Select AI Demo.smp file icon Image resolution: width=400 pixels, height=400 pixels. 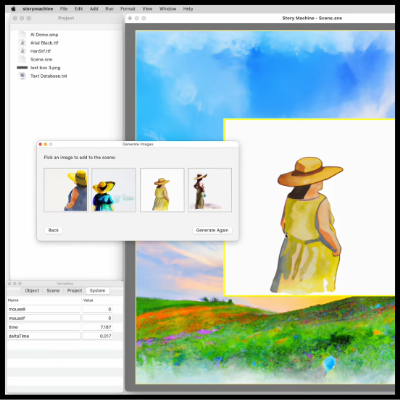pyautogui.click(x=22, y=34)
